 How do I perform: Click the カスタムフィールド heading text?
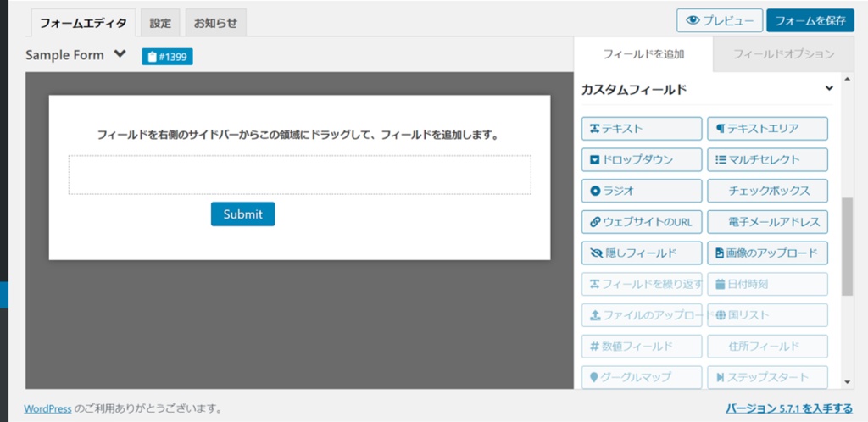(x=634, y=89)
